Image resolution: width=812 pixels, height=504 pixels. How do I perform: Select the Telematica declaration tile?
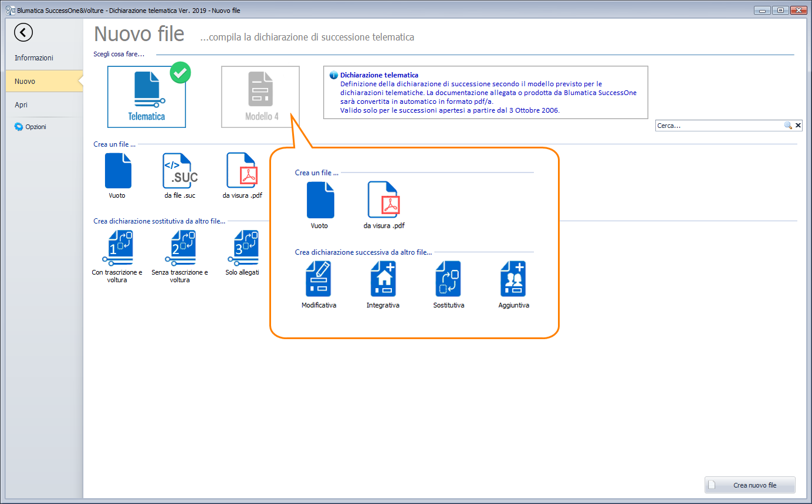pos(147,97)
